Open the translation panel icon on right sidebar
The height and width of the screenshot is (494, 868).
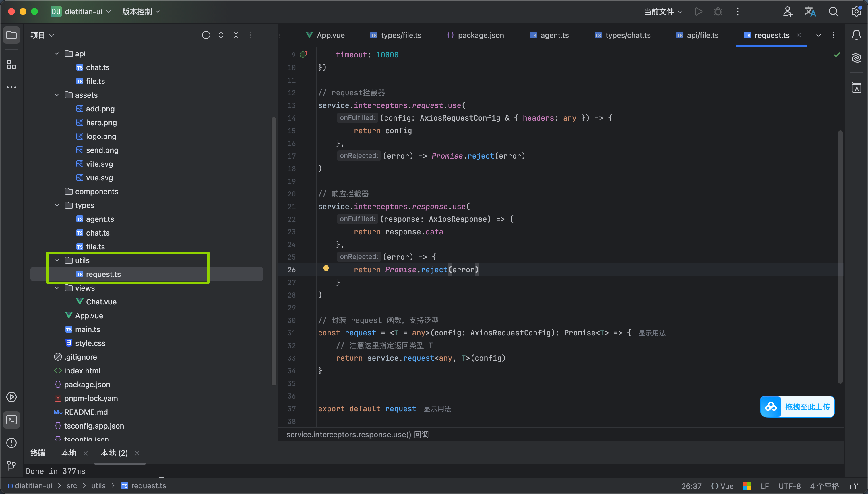tap(857, 87)
